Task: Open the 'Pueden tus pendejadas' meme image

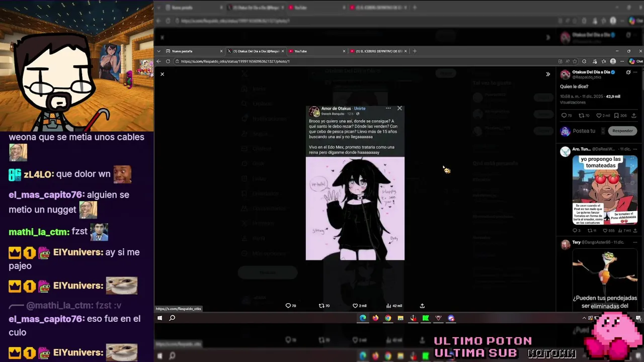Action: (x=605, y=280)
